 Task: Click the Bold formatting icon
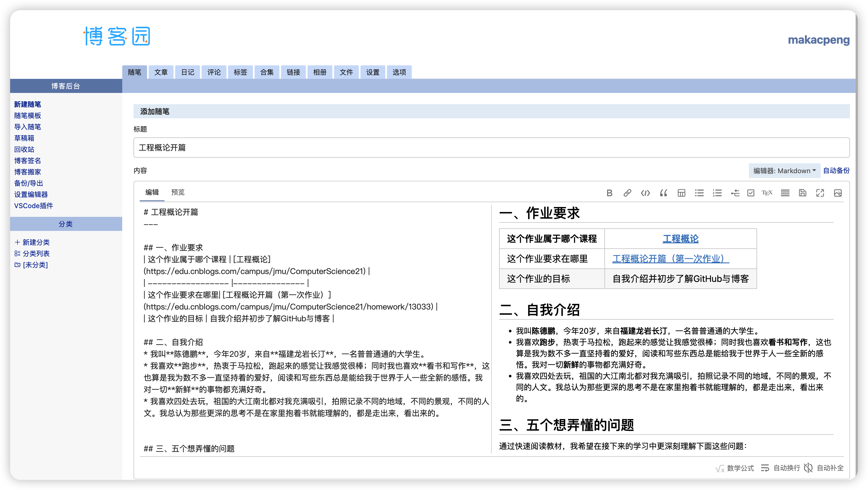[609, 193]
